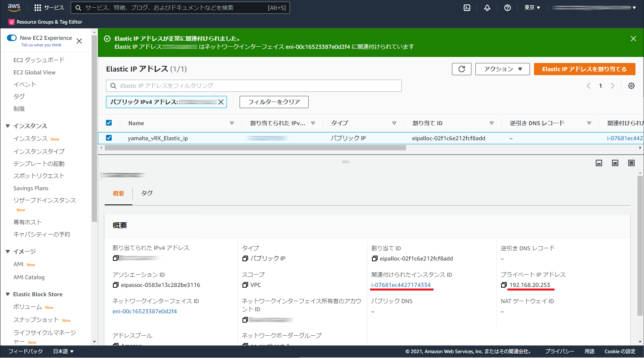This screenshot has width=644, height=358.
Task: Open Cookie の設定 in footer
Action: 620,351
